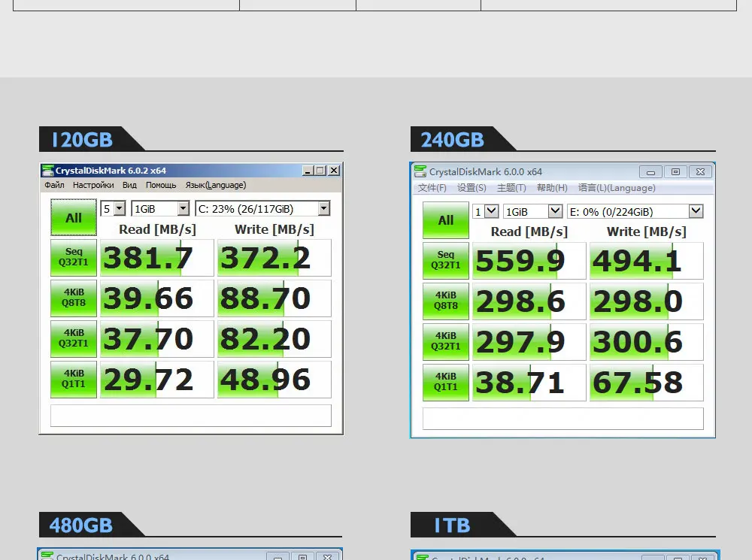The width and height of the screenshot is (752, 560).
Task: Open 帮助(H) menu in 240GB window
Action: point(552,188)
